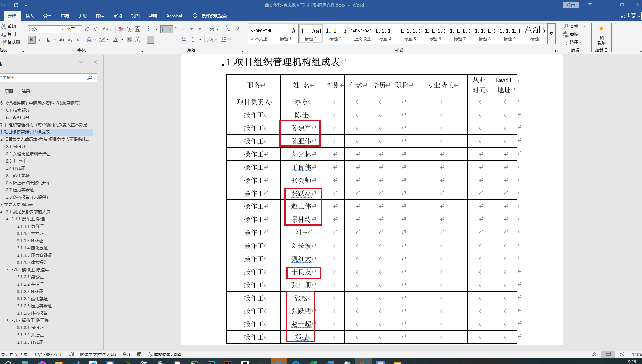
Task: Switch to Print Layout view in status bar
Action: point(608,354)
